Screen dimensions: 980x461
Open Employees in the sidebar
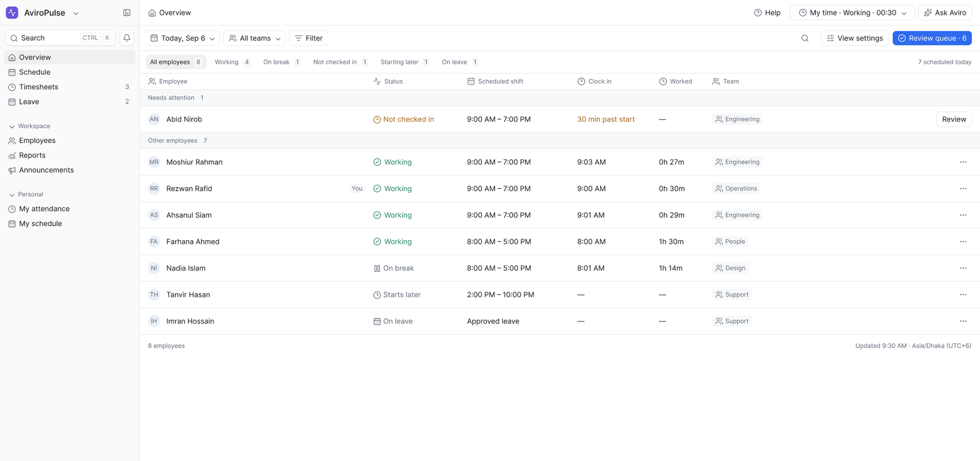point(70,141)
